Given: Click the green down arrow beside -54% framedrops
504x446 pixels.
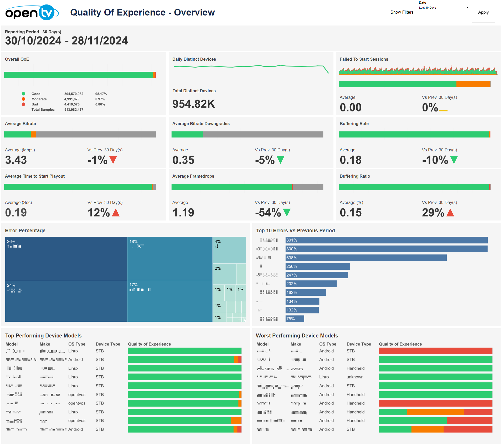Looking at the screenshot, I should tap(287, 212).
